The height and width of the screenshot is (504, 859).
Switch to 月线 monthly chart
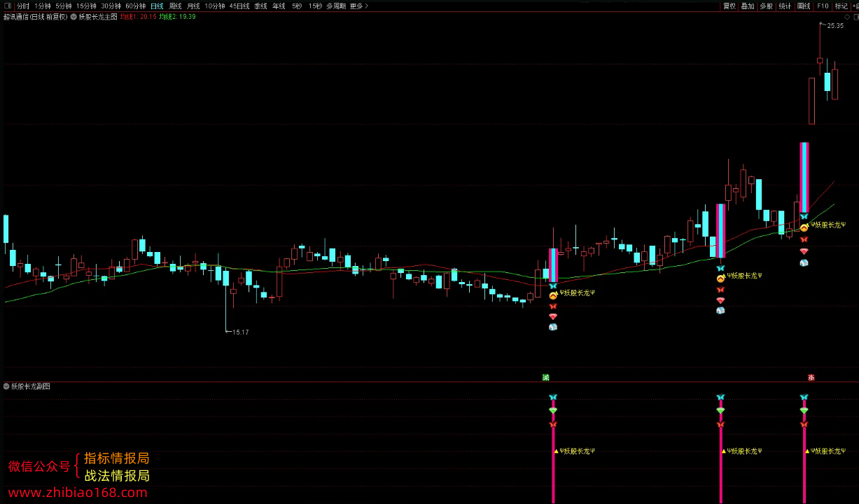pos(193,6)
